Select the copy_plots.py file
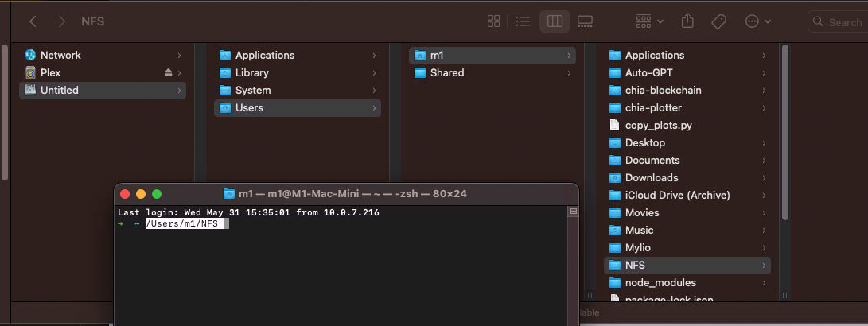Screen dimensions: 868x326 (659, 125)
